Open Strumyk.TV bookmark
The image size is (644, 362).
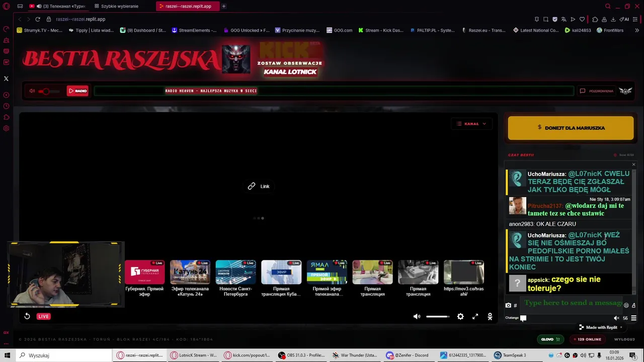click(40, 30)
